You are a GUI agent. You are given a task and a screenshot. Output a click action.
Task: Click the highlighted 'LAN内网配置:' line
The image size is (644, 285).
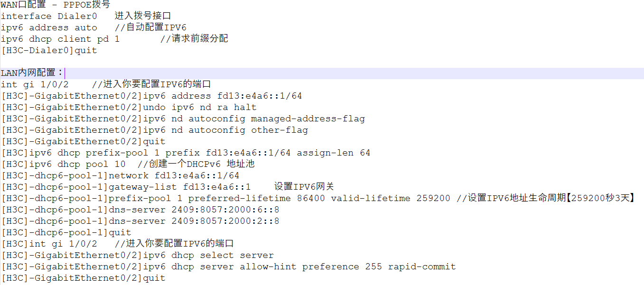[x=32, y=73]
